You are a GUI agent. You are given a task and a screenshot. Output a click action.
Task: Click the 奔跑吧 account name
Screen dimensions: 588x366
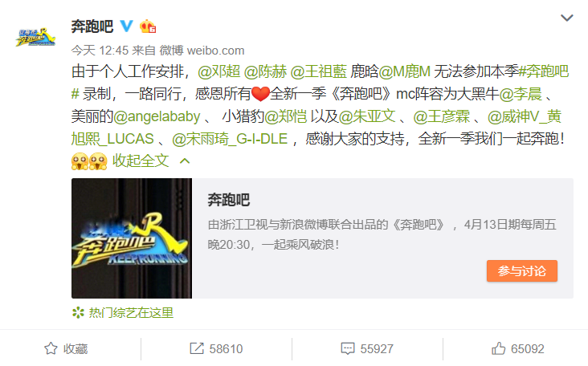coord(92,26)
